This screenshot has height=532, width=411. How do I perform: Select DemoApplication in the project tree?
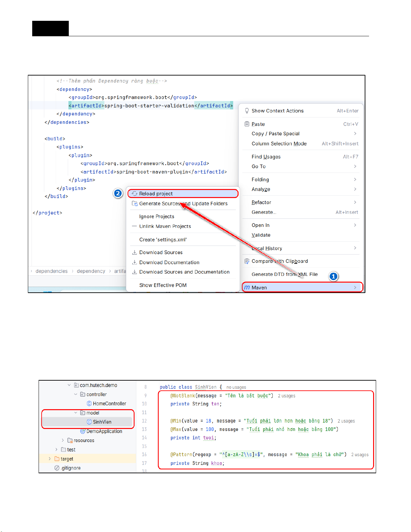(104, 431)
